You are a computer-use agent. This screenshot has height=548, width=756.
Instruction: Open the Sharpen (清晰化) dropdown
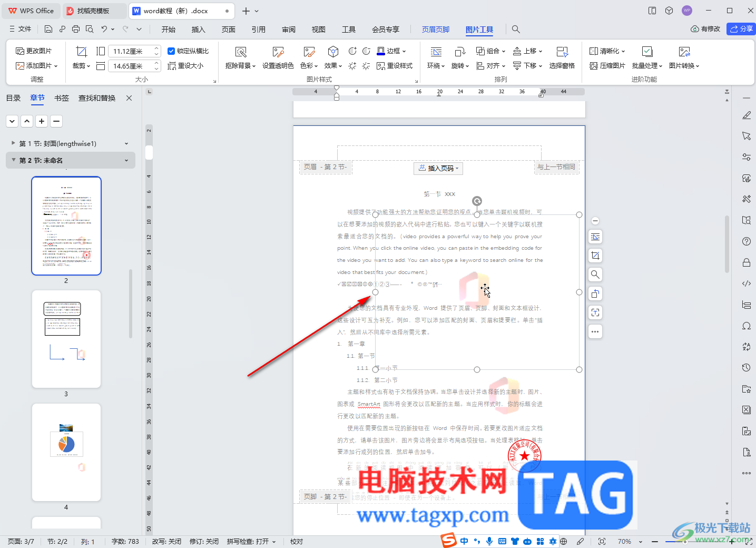pos(607,51)
